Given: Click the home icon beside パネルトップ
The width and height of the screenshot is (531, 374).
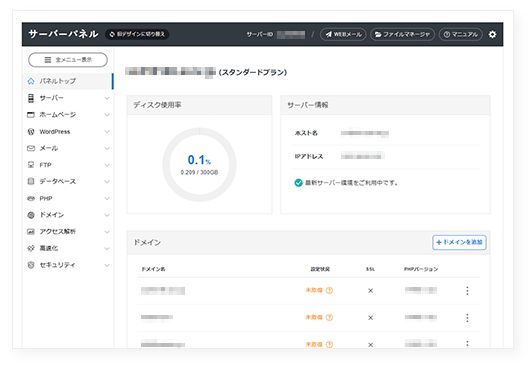Looking at the screenshot, I should [31, 81].
